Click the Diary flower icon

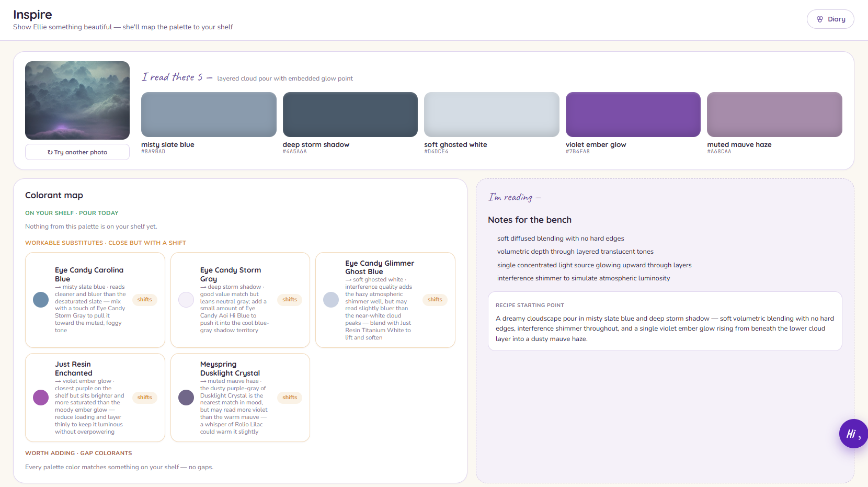820,19
